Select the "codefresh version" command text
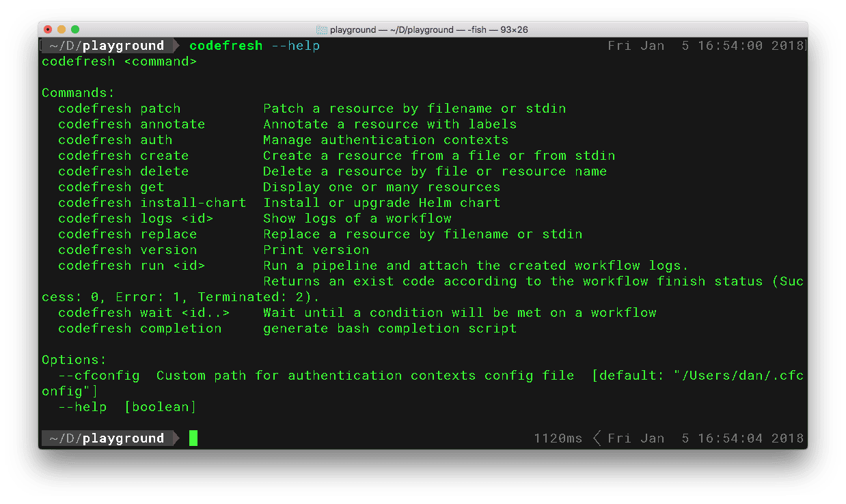The image size is (846, 504). pyautogui.click(x=128, y=250)
